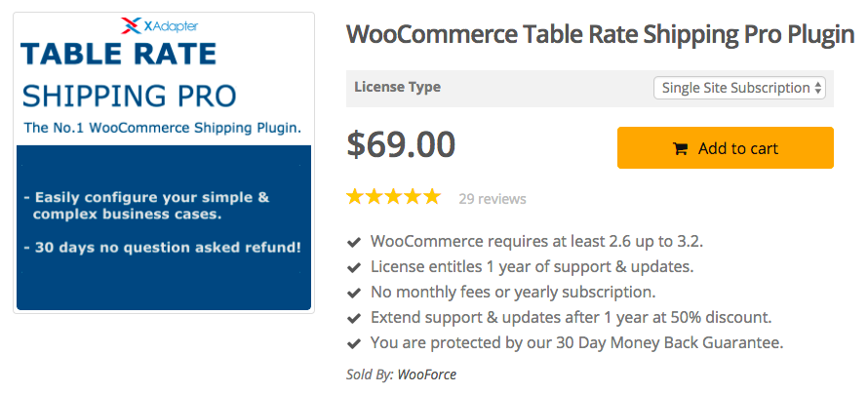Click the checkmark beside WooCommerce version requirement
868x394 pixels.
(354, 241)
